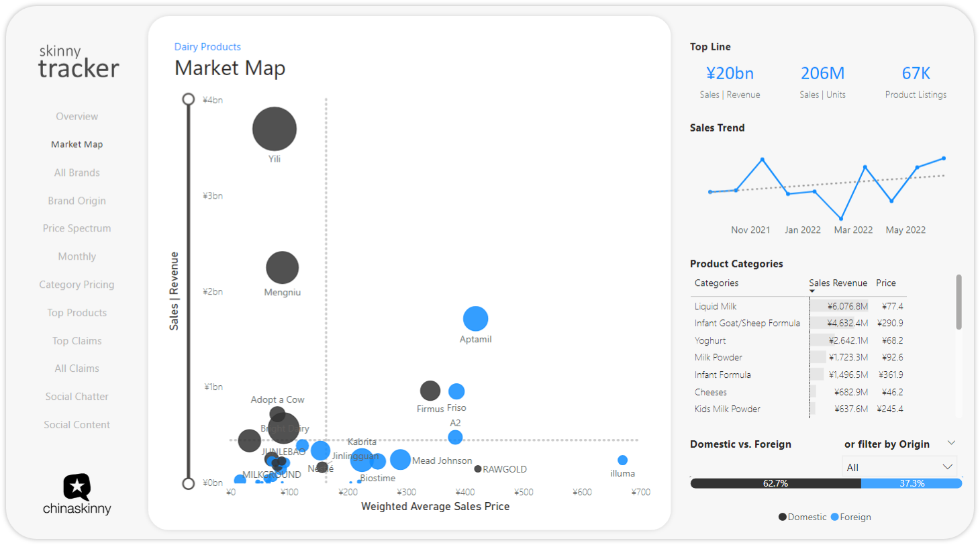Image resolution: width=980 pixels, height=545 pixels.
Task: Go to Top Claims page
Action: 77,341
